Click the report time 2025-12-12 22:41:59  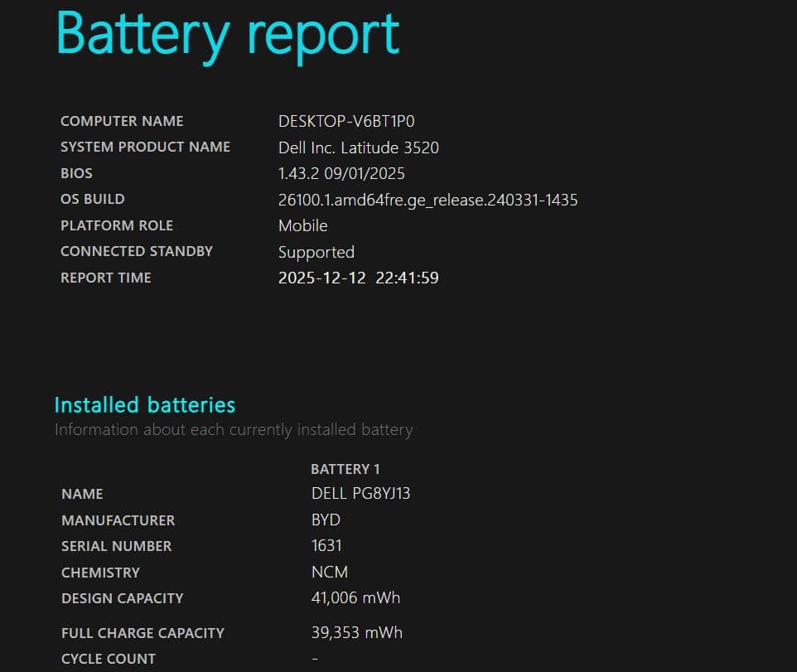(358, 278)
